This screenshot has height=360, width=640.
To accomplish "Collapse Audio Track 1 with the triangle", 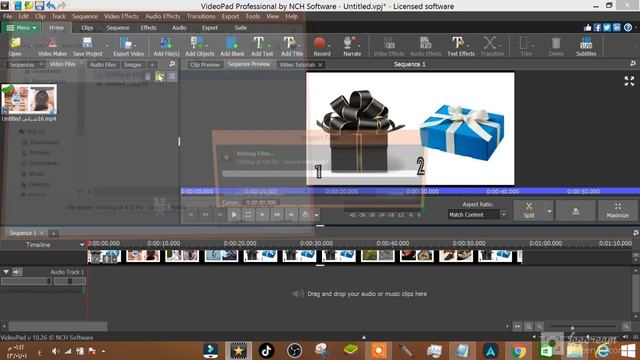I will click(6, 271).
